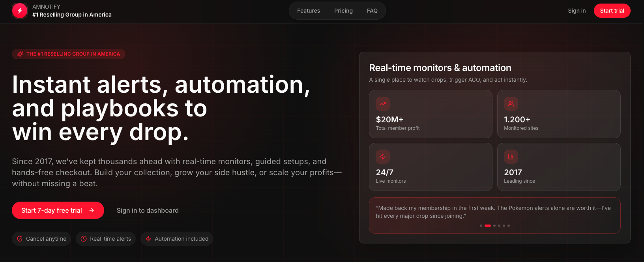Screen dimensions: 644x262
Task: Start the 7-day free trial
Action: tap(58, 210)
